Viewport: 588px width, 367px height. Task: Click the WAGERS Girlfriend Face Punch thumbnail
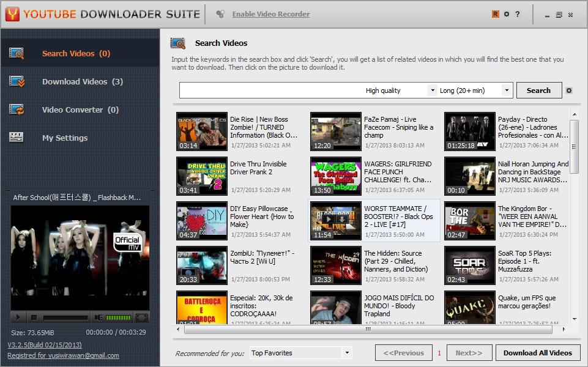[x=336, y=176]
